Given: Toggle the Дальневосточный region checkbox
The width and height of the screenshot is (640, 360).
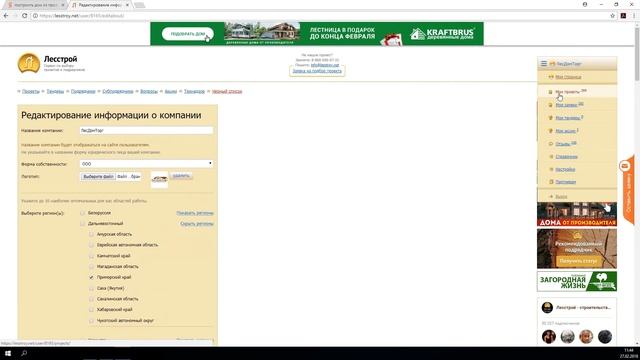Looking at the screenshot, I should pos(82,224).
